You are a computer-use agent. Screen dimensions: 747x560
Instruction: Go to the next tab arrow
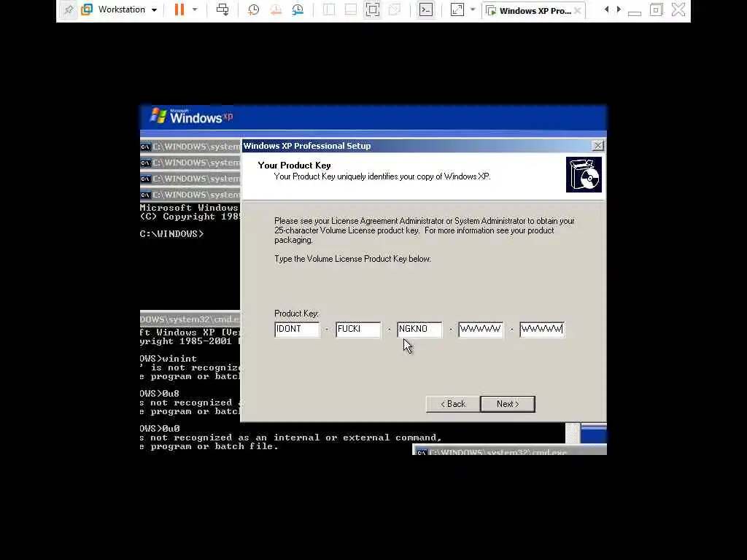point(619,9)
